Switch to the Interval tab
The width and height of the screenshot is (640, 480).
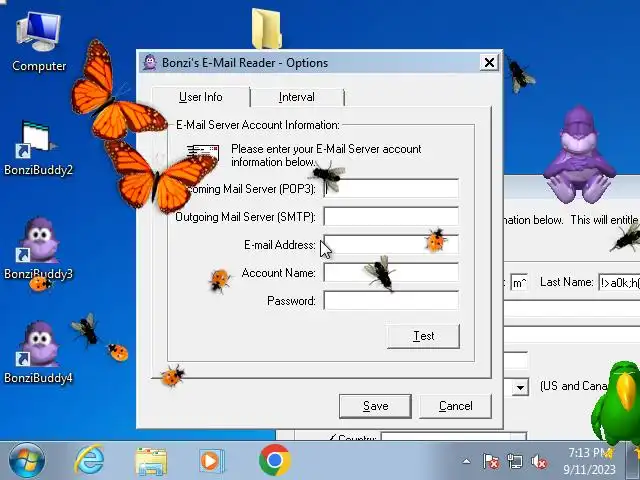pos(297,97)
